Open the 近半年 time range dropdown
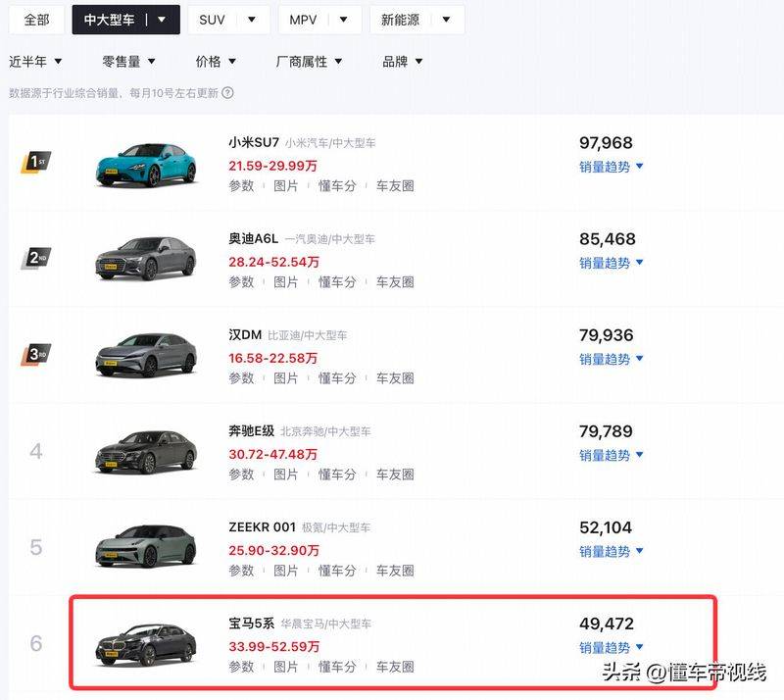This screenshot has width=784, height=700. pos(35,61)
